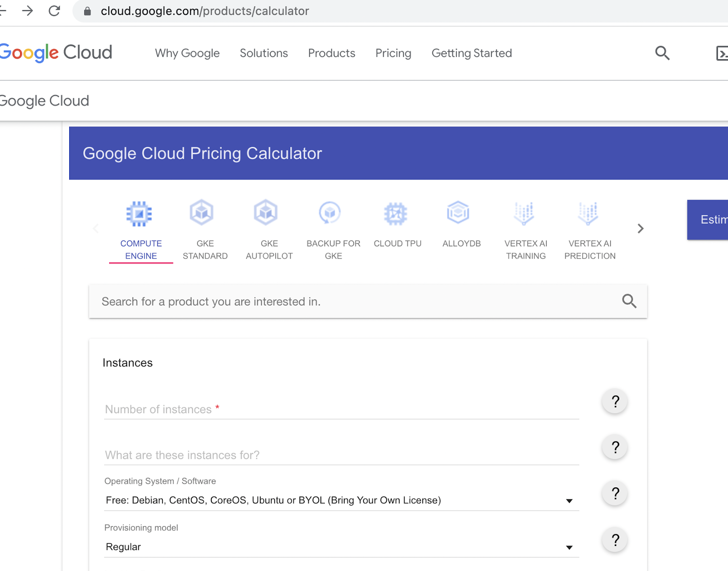Select the Backup for GKE tab
728x571 pixels.
[x=334, y=230]
